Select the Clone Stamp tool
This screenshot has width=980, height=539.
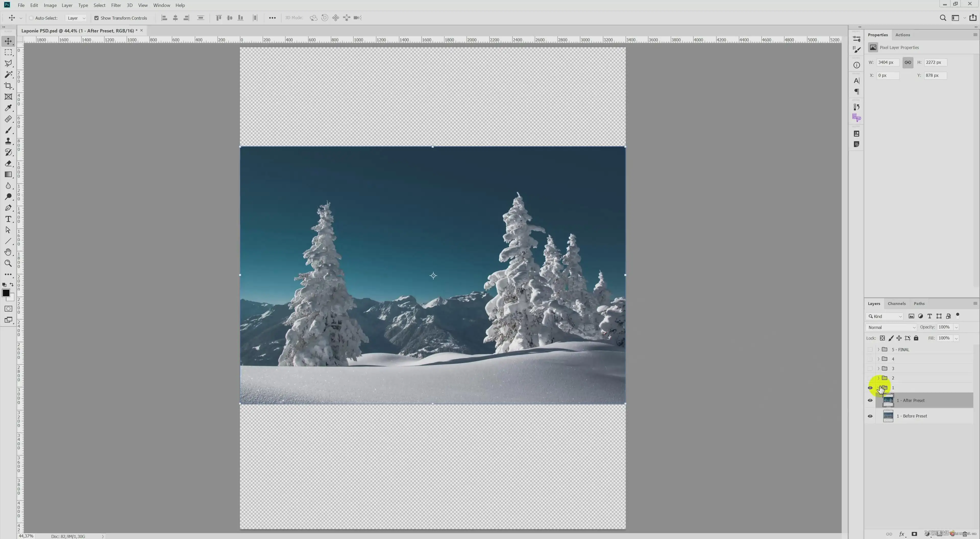(8, 141)
